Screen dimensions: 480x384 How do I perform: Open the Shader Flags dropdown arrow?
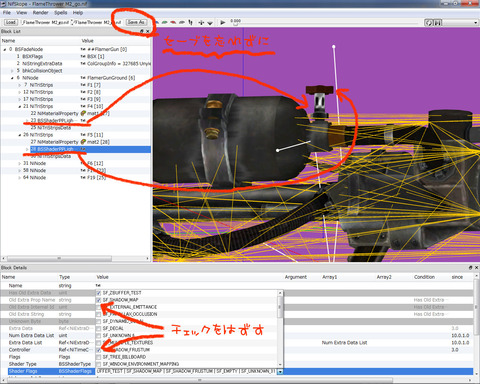tap(280, 371)
